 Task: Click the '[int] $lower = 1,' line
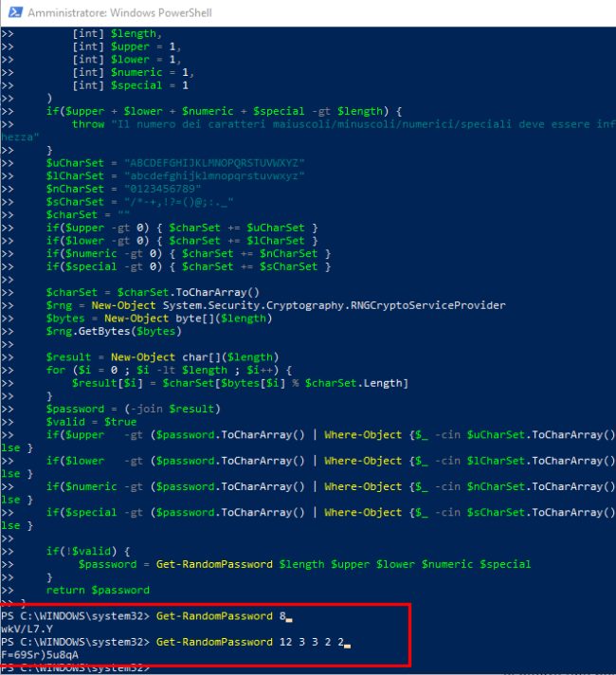click(x=127, y=60)
